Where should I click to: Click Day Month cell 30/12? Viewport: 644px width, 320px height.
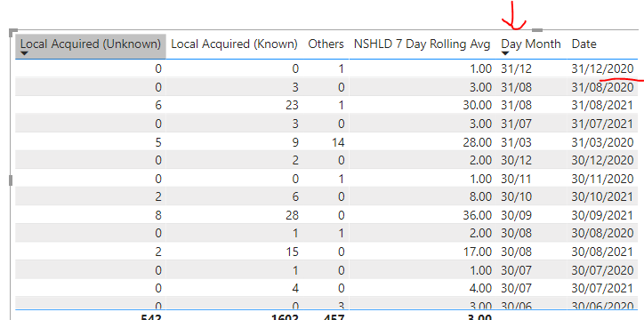[516, 160]
